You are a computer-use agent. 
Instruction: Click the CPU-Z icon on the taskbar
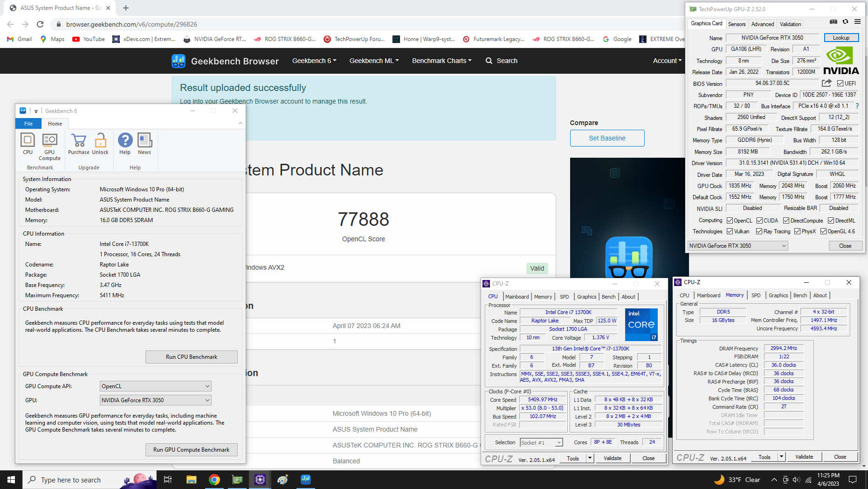(x=260, y=480)
